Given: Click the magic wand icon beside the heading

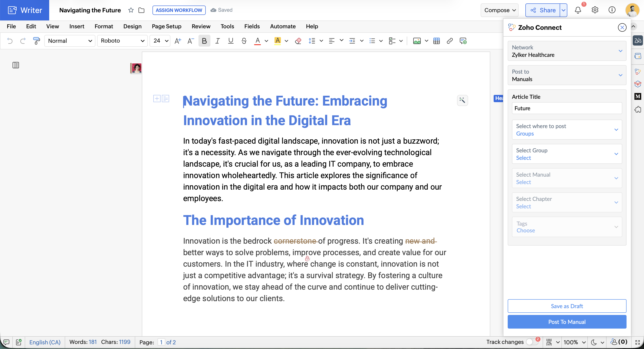Looking at the screenshot, I should pos(462,100).
